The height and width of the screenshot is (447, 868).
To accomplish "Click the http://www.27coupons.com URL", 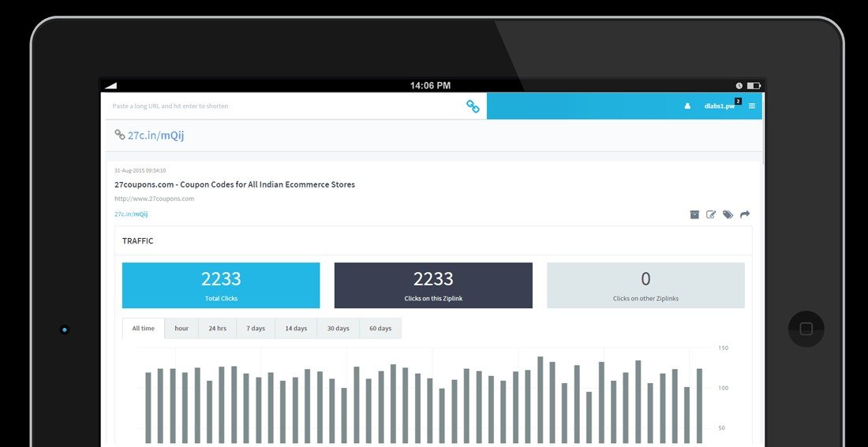I will click(155, 199).
